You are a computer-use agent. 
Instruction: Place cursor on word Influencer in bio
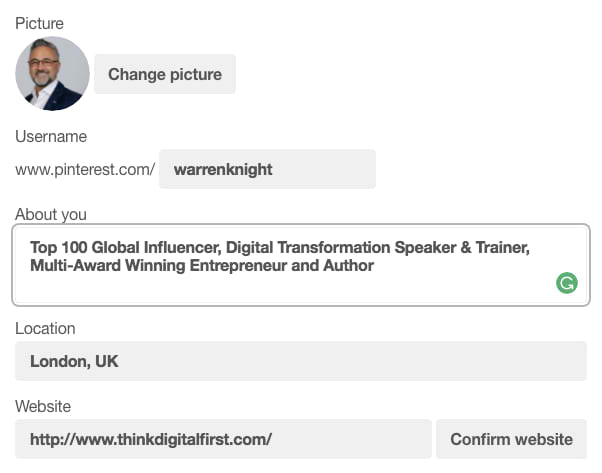182,247
